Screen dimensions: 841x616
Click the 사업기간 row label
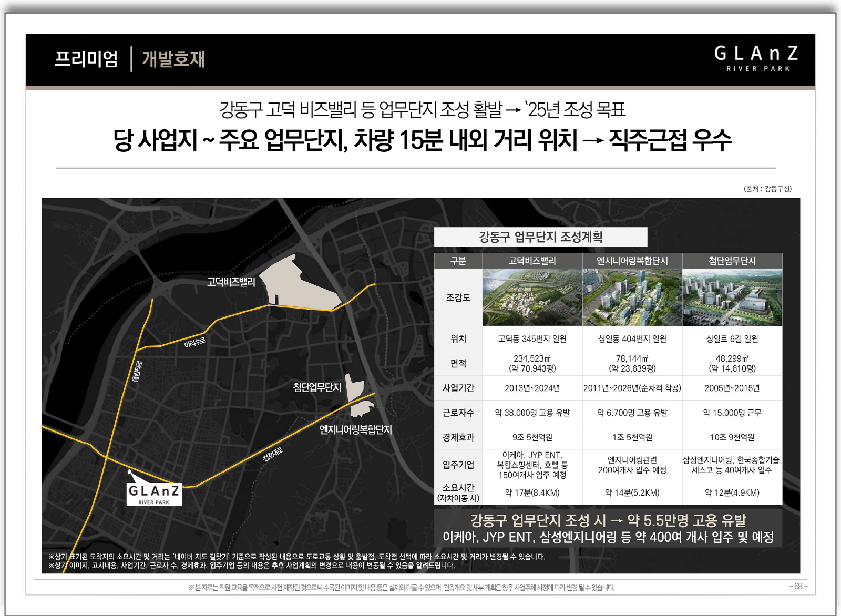pyautogui.click(x=458, y=388)
